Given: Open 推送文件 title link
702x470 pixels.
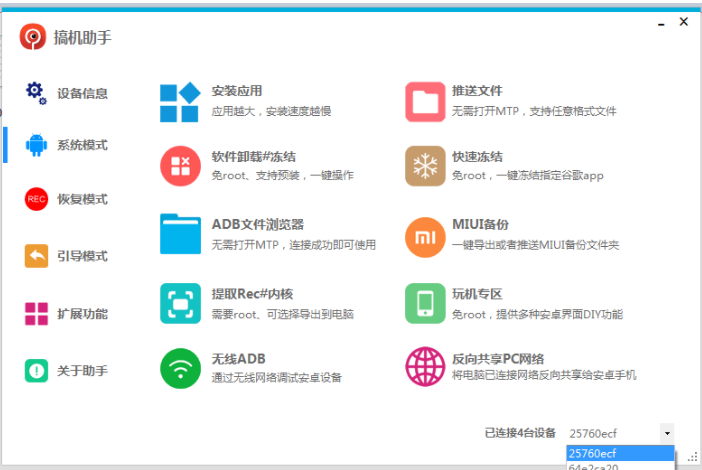Looking at the screenshot, I should point(477,91).
